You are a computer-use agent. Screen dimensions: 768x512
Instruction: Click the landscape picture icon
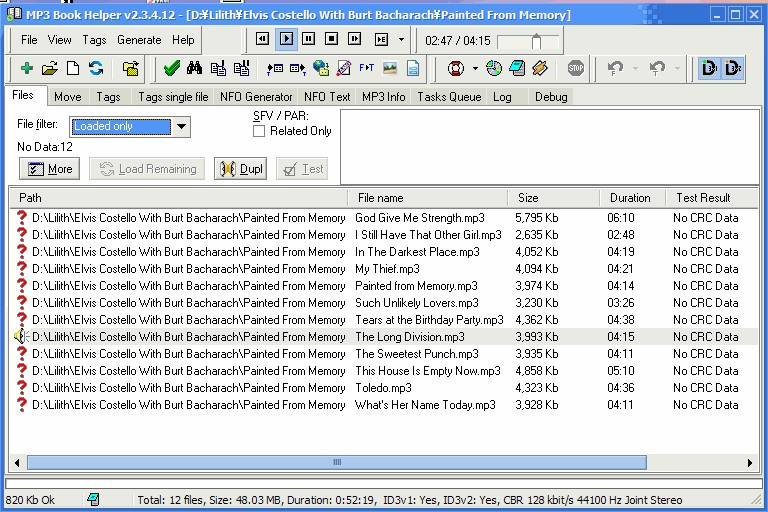tap(390, 68)
